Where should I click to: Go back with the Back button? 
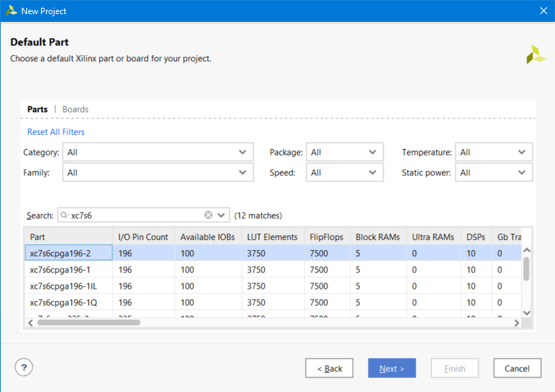[x=329, y=368]
